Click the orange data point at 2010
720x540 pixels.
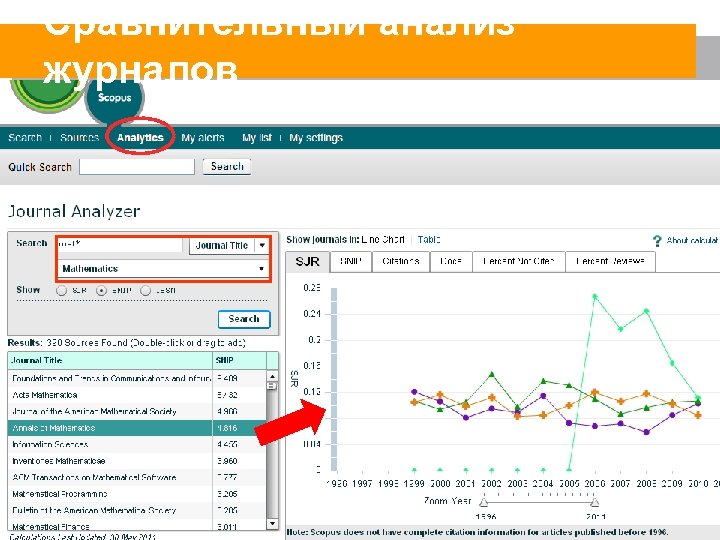point(698,415)
